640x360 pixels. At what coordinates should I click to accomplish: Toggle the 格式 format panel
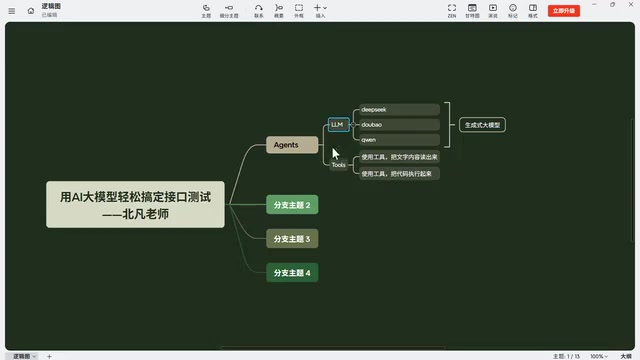(x=533, y=11)
